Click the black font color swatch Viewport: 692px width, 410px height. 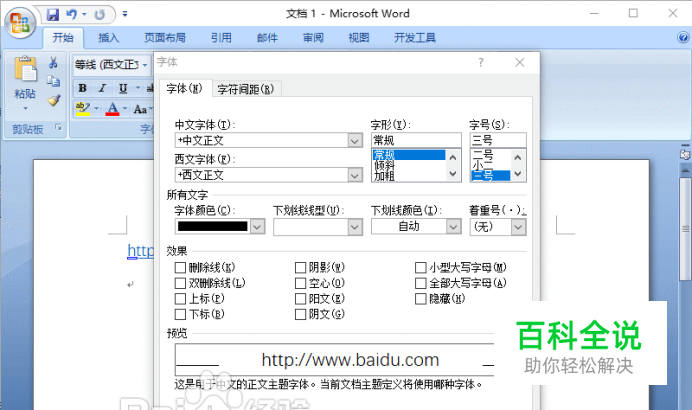(x=213, y=227)
